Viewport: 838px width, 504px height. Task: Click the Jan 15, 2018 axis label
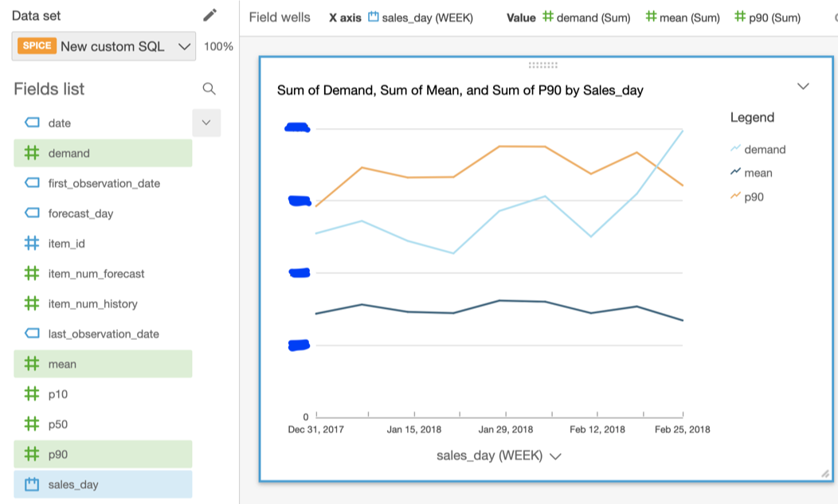(414, 429)
